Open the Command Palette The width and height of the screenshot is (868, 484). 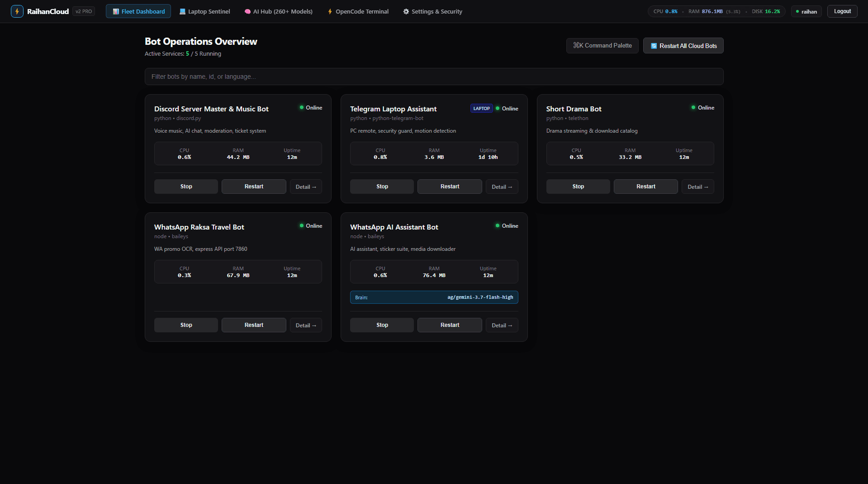pos(602,45)
